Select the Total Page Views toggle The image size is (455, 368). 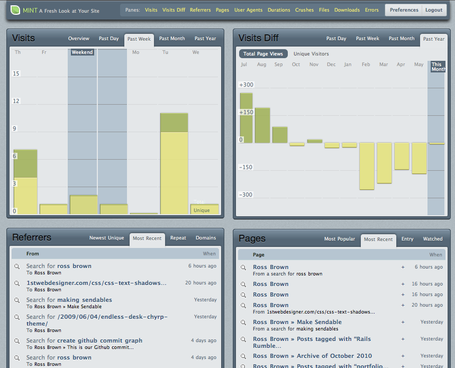[263, 54]
